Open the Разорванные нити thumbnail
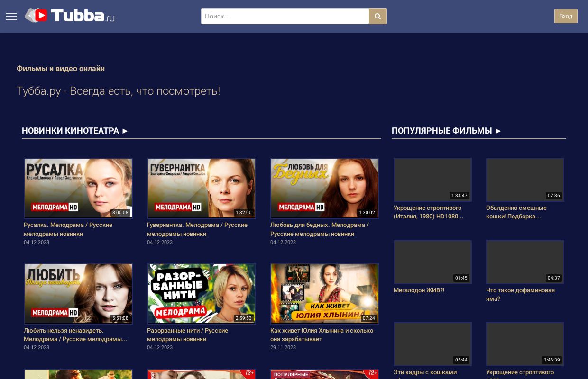This screenshot has width=588, height=379. coord(202,293)
